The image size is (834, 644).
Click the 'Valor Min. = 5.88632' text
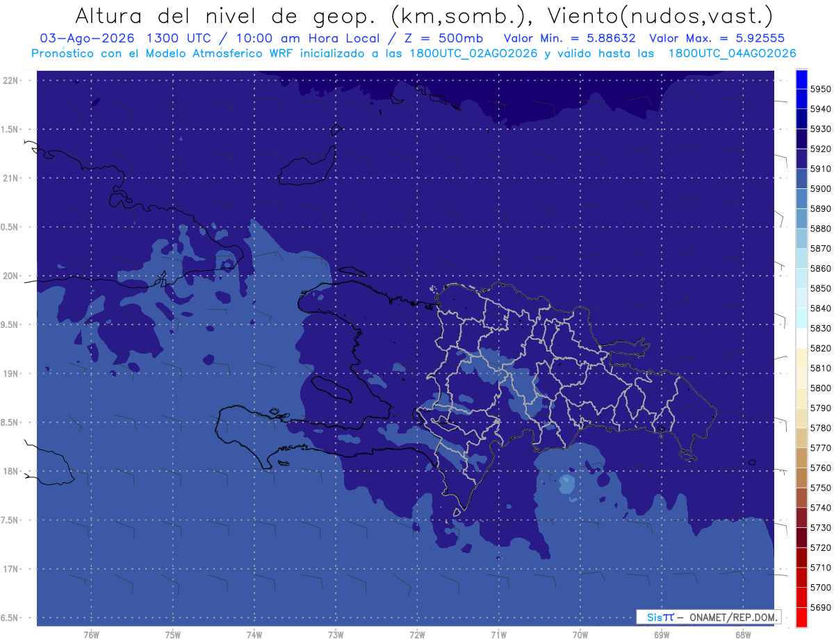coord(569,38)
